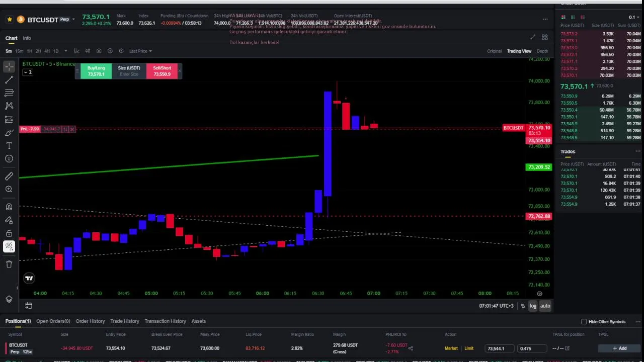
Task: Open the Trade History tab
Action: 125,321
